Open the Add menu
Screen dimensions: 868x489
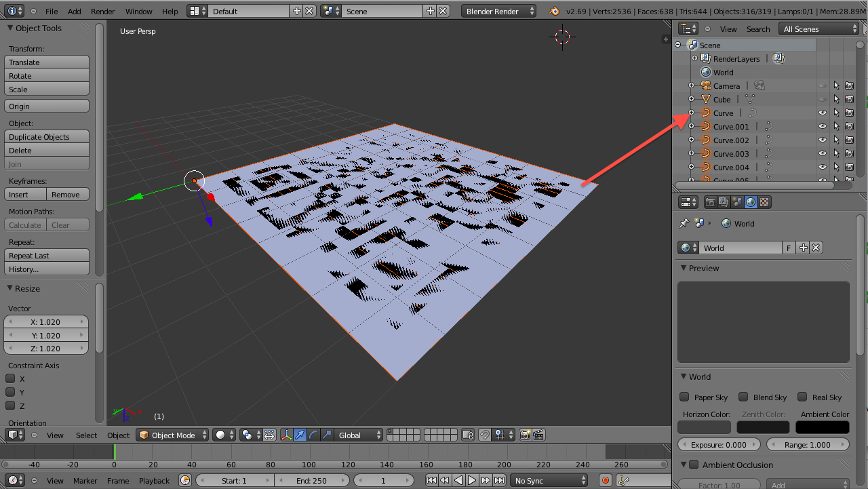point(74,10)
